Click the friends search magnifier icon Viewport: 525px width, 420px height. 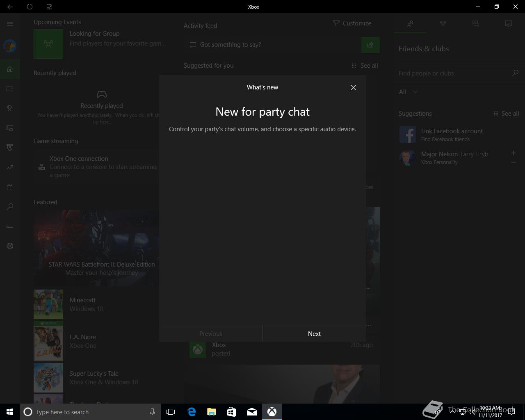pyautogui.click(x=515, y=73)
